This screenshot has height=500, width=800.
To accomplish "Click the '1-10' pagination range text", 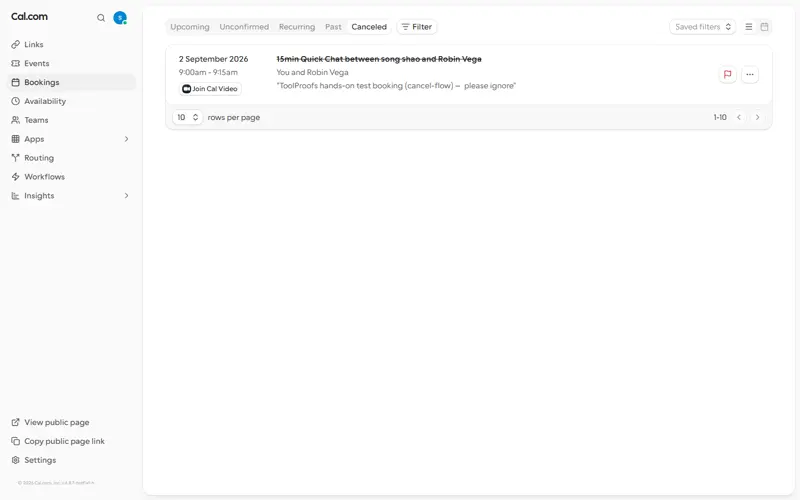I will pyautogui.click(x=720, y=117).
